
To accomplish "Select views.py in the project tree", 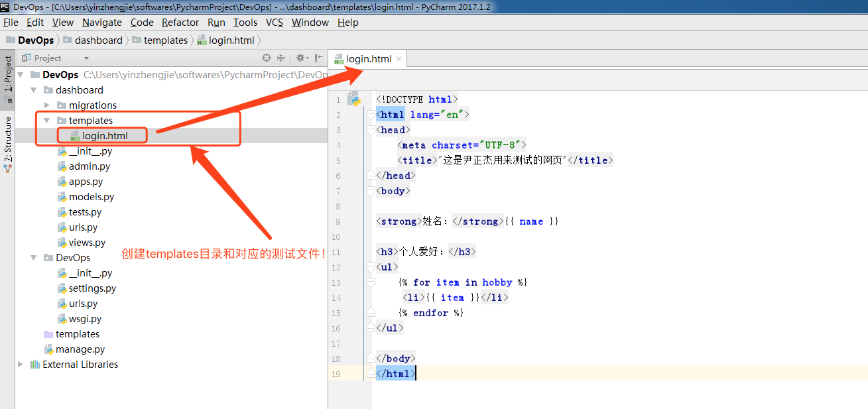I will pos(87,243).
